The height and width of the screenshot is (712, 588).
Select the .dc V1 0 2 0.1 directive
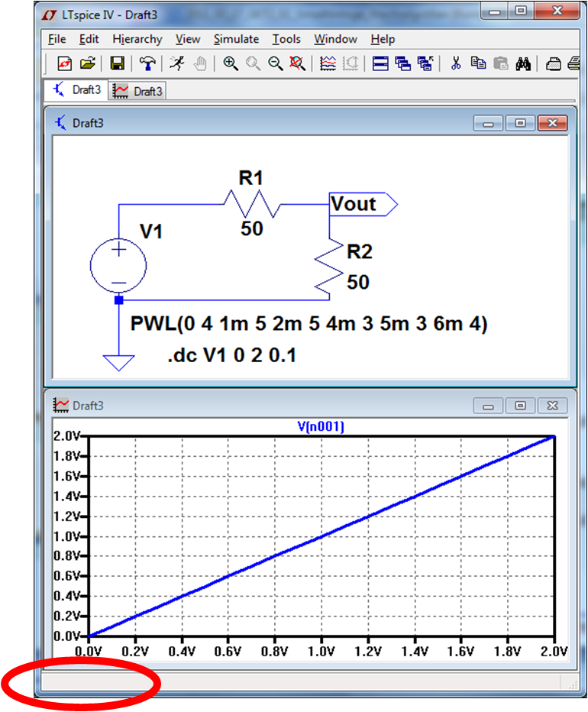click(x=232, y=355)
